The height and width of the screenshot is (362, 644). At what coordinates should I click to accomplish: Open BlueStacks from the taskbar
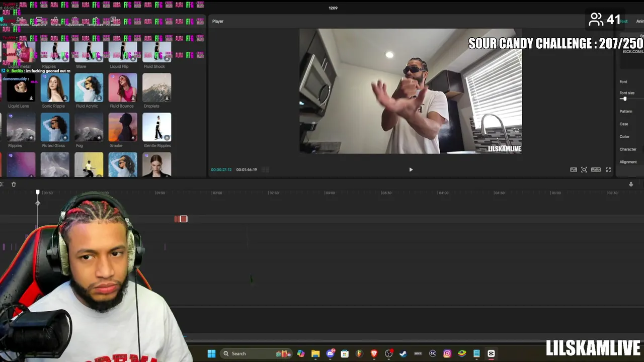click(462, 354)
